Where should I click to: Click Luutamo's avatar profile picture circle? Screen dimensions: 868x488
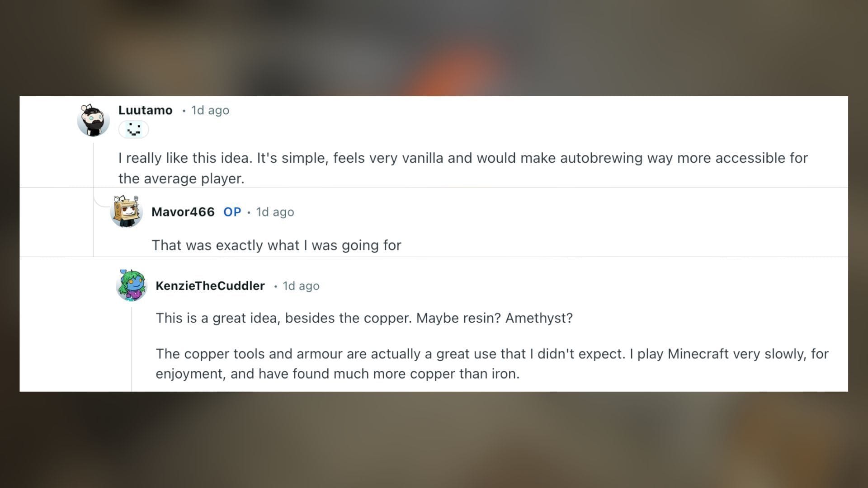pos(93,120)
